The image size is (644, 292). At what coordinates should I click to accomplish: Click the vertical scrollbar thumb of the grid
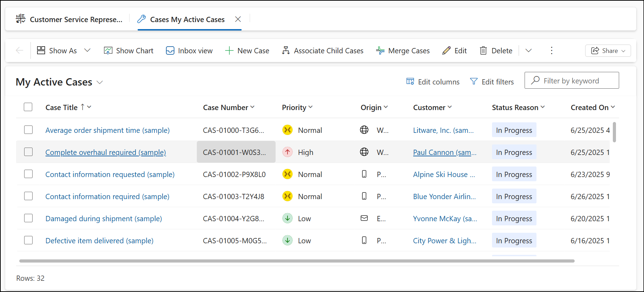(614, 132)
